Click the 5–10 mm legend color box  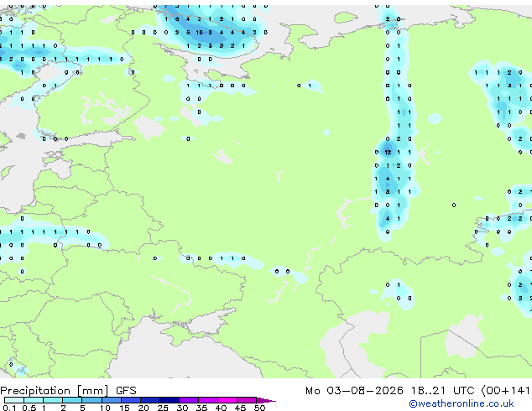[91, 400]
